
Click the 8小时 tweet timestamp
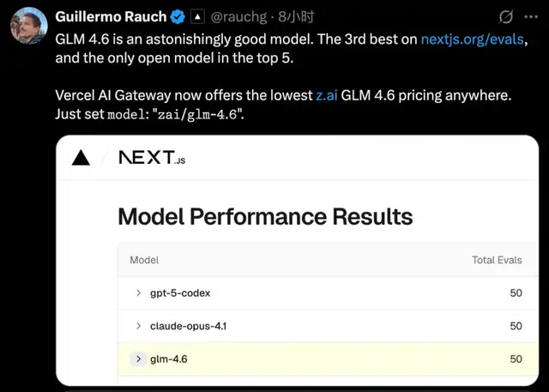pyautogui.click(x=300, y=16)
